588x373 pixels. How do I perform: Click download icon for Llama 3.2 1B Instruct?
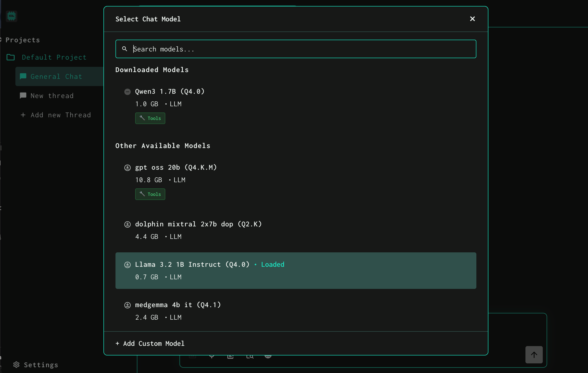pos(127,265)
